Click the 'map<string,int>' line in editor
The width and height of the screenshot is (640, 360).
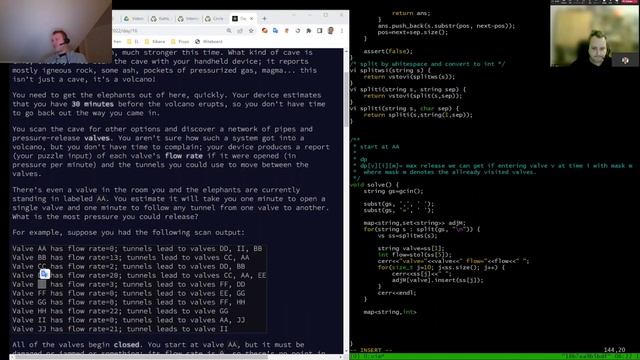[390, 312]
